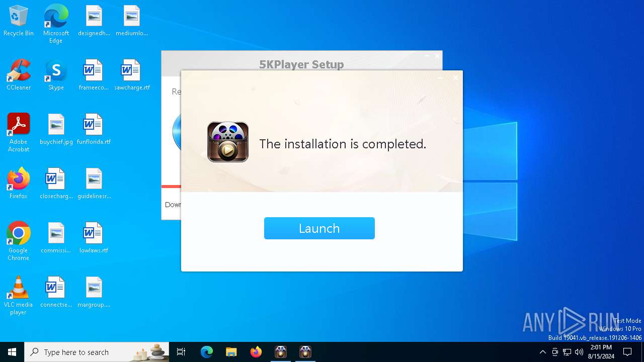Select the guidelinesr... image file

point(94,184)
